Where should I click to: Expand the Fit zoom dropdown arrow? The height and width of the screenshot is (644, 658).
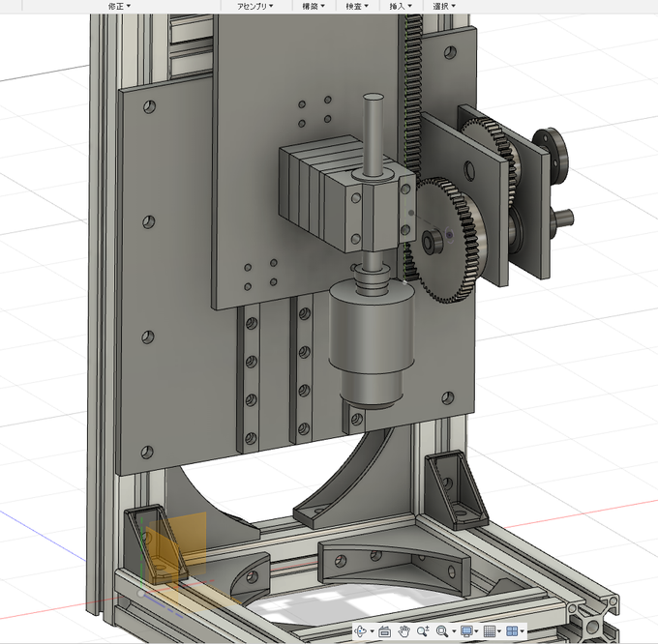pos(454,631)
